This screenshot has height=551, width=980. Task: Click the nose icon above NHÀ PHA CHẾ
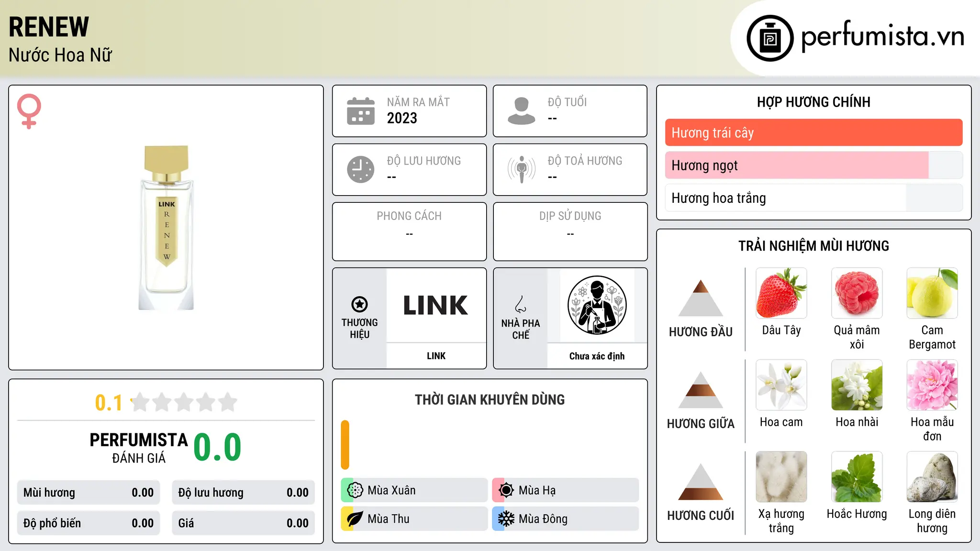521,304
